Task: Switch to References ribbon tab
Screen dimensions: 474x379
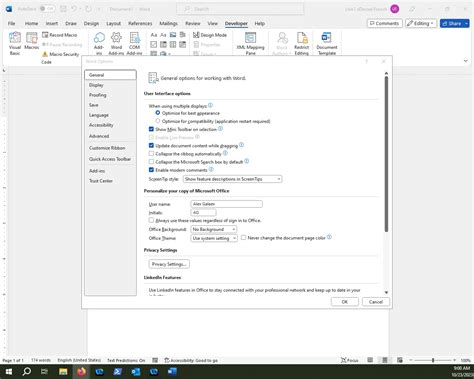Action: pyautogui.click(x=140, y=23)
